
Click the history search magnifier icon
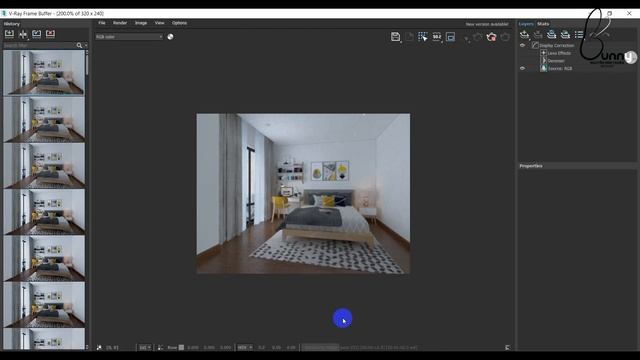click(x=79, y=45)
